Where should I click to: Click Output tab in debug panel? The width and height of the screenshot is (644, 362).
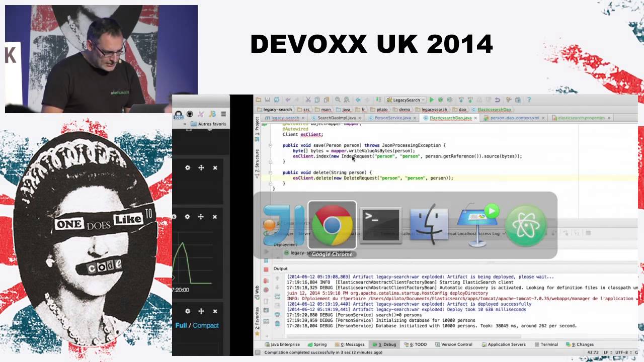pos(281,268)
